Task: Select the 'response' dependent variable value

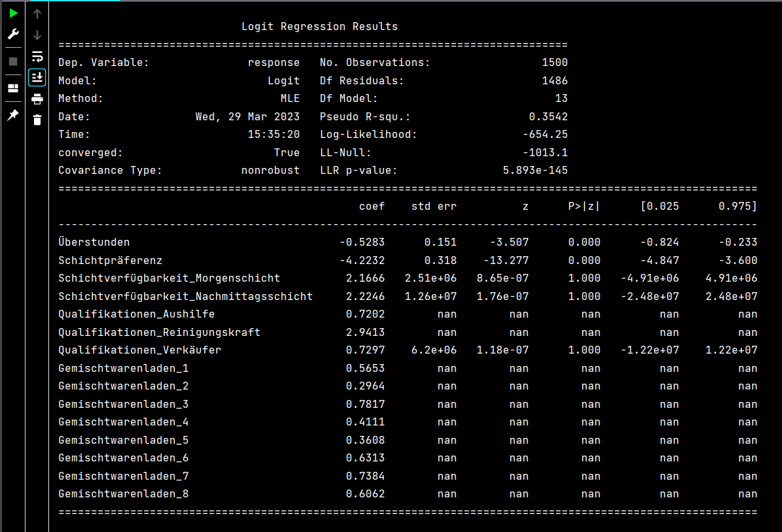Action: point(274,62)
